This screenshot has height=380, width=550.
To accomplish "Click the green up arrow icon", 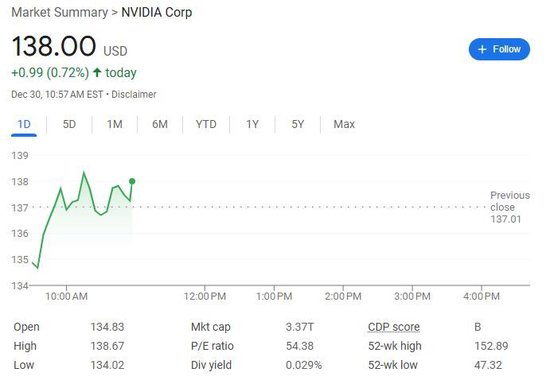I will [97, 73].
